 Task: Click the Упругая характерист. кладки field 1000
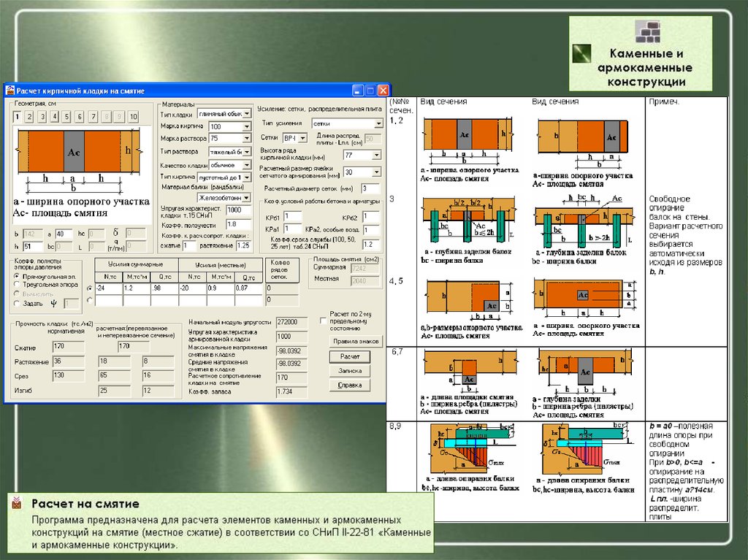tap(239, 210)
